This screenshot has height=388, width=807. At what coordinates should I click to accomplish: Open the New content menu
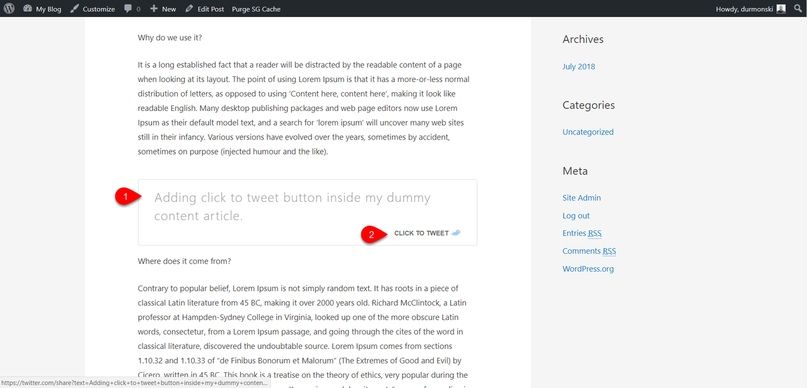(163, 9)
